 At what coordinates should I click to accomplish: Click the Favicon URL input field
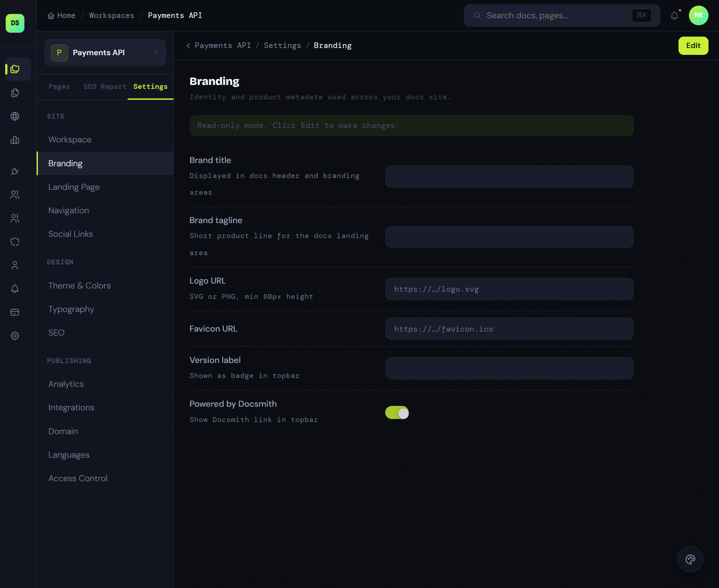(x=509, y=329)
